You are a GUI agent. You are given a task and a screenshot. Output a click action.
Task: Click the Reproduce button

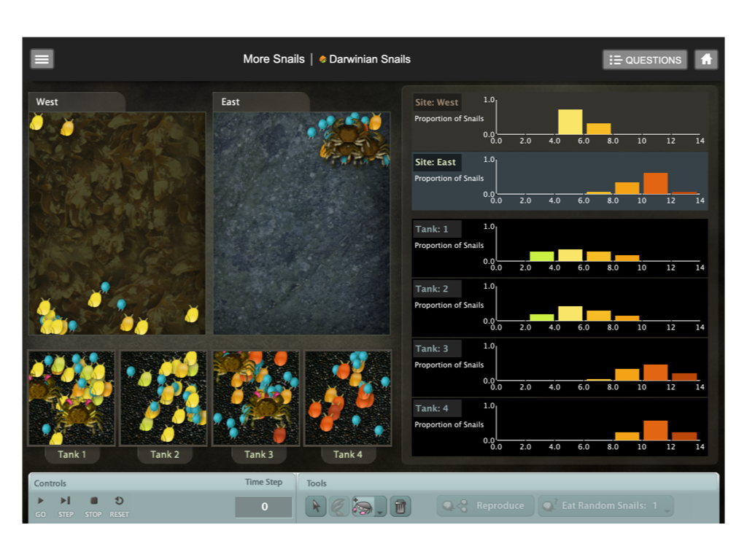(484, 506)
